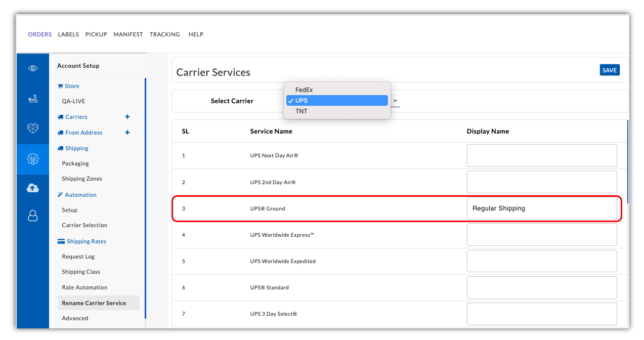This screenshot has height=340, width=644.
Task: Click display name field for UPS Standard
Action: point(542,287)
